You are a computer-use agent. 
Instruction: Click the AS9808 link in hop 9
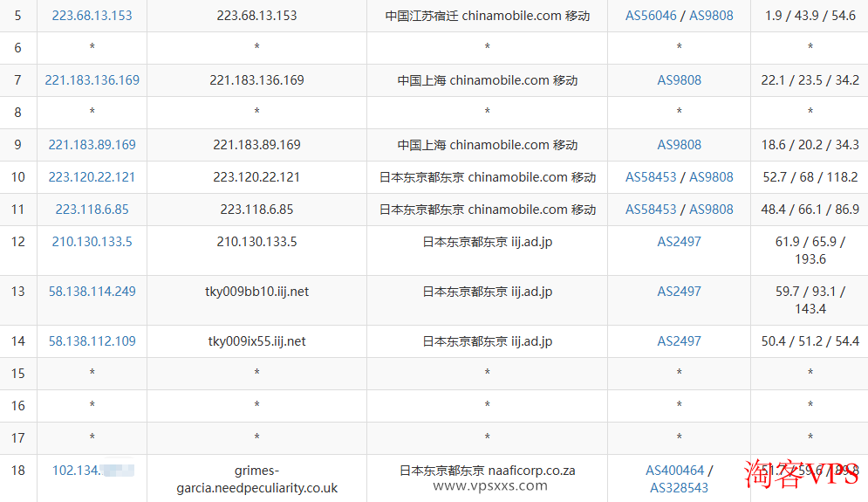coord(679,145)
